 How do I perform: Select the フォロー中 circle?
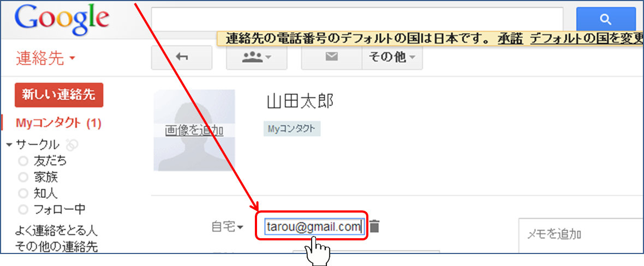pyautogui.click(x=59, y=209)
